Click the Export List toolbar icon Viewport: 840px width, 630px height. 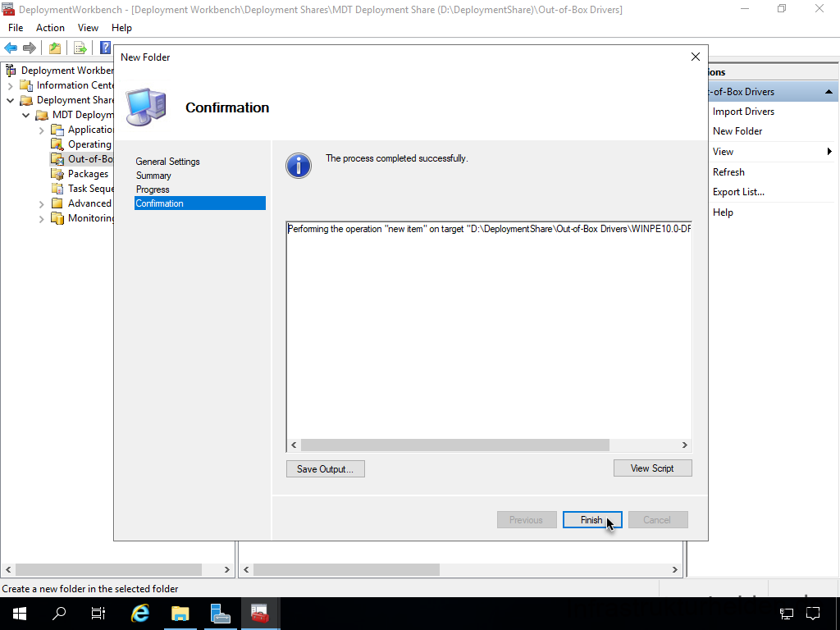click(80, 48)
